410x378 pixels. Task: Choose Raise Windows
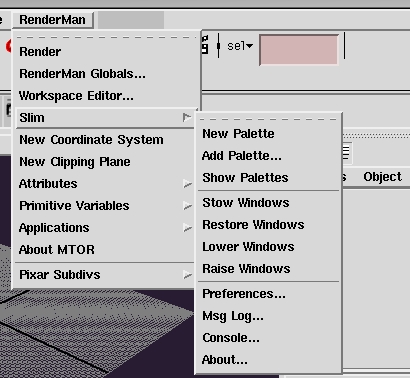[268, 269]
